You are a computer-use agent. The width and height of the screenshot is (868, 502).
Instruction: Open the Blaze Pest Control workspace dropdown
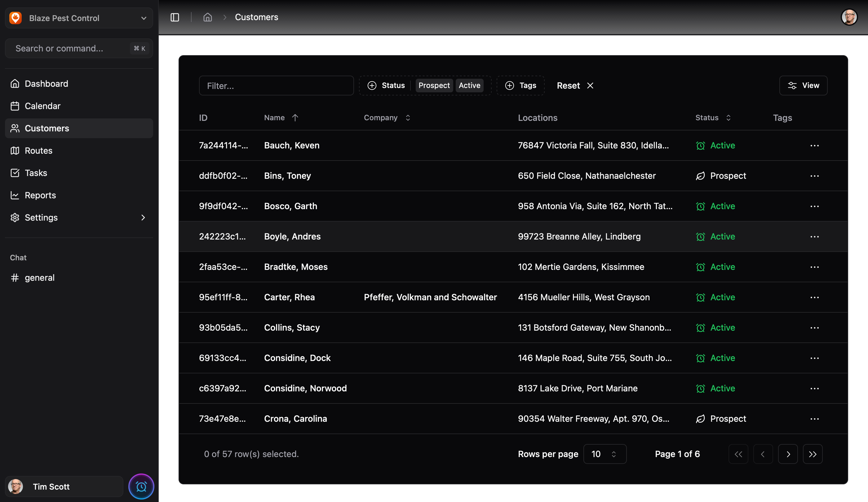pos(79,18)
